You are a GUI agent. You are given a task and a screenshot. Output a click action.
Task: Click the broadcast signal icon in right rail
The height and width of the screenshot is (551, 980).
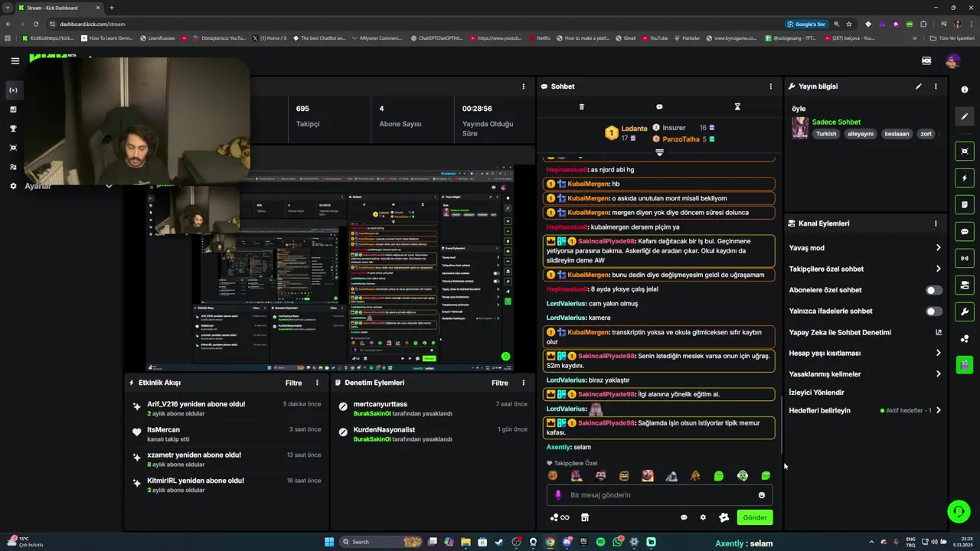[x=965, y=259]
